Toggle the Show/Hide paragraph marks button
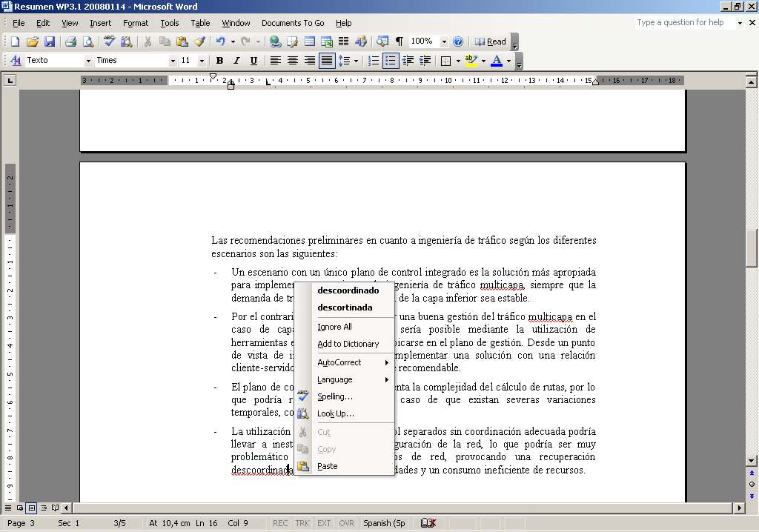This screenshot has height=532, width=759. tap(400, 41)
